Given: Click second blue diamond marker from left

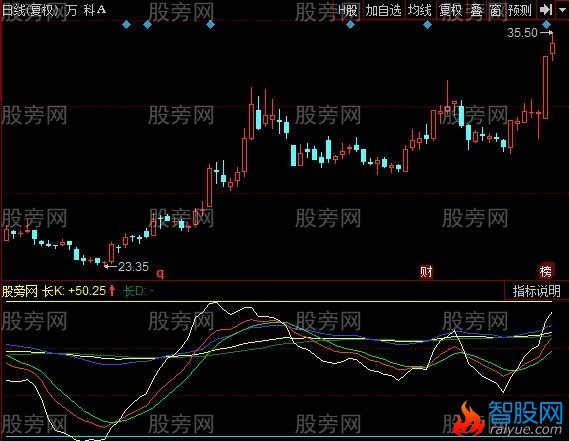Looking at the screenshot, I should [147, 25].
